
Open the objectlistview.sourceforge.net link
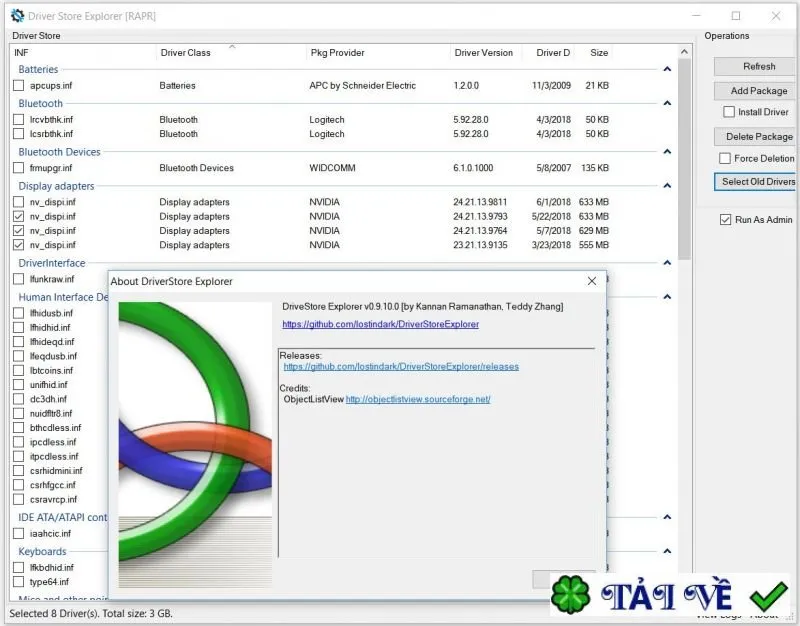[418, 399]
